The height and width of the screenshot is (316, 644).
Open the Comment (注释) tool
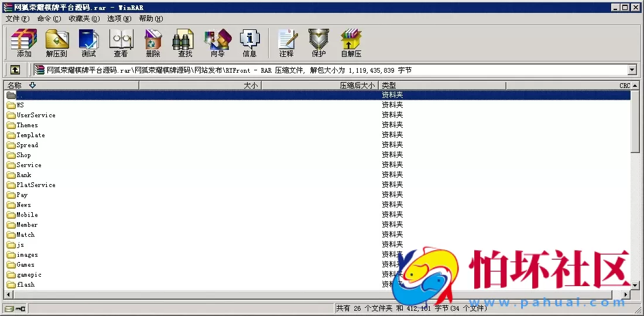tap(287, 43)
